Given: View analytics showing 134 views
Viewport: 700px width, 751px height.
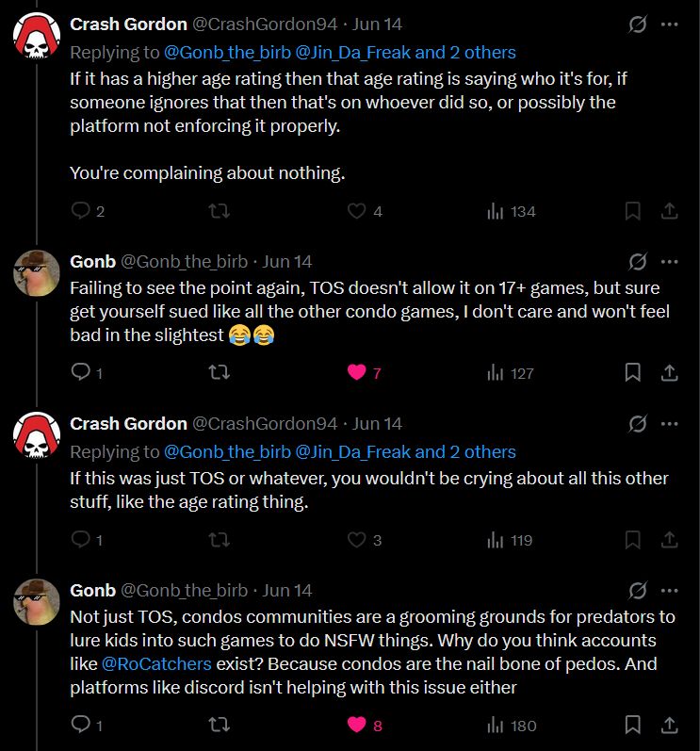Looking at the screenshot, I should (512, 211).
